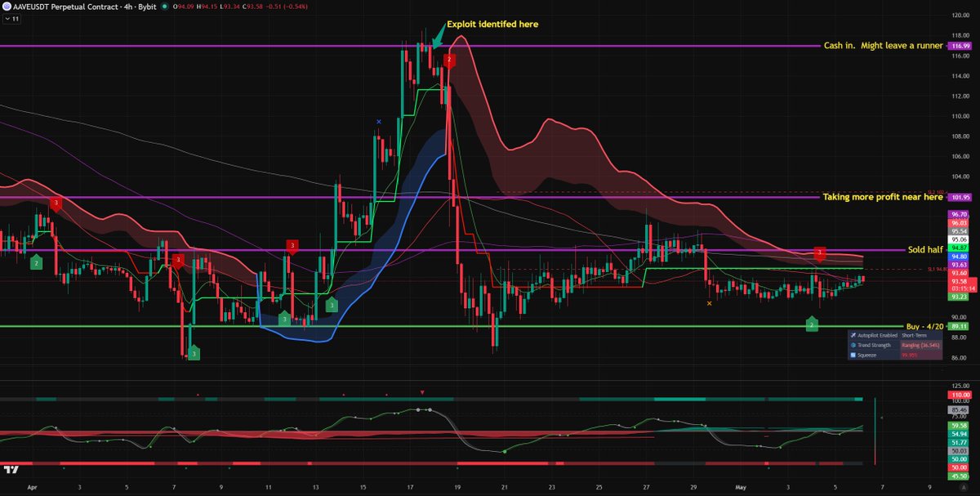Click the 96.70 price label on axis
This screenshot has width=980, height=496.
pos(959,214)
